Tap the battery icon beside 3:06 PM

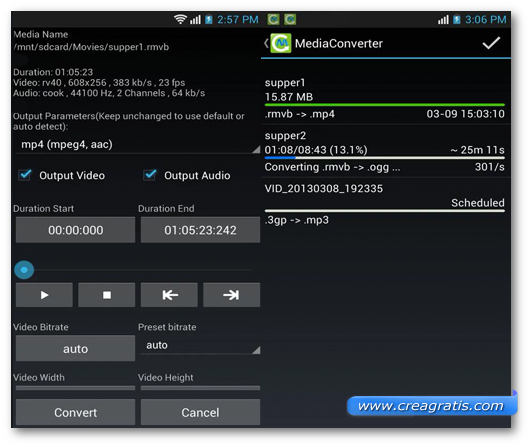(457, 20)
